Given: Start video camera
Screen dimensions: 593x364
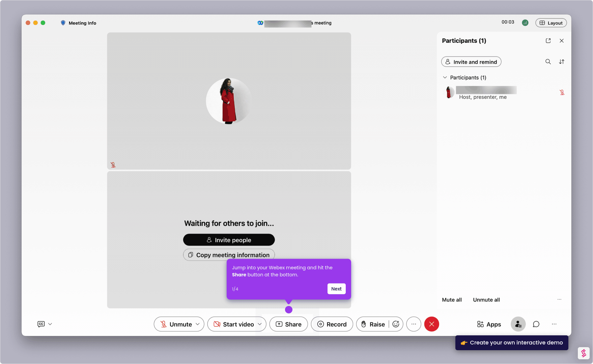Looking at the screenshot, I should coord(233,324).
